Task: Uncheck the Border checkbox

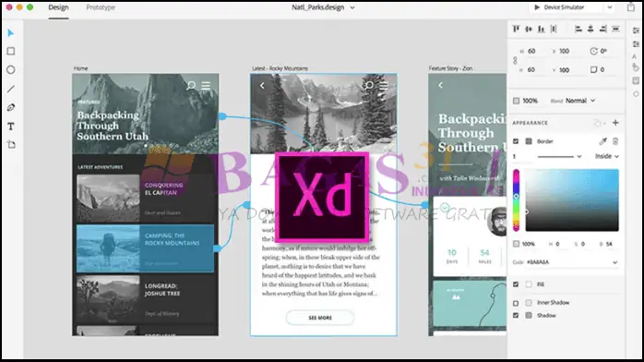Action: coord(516,141)
